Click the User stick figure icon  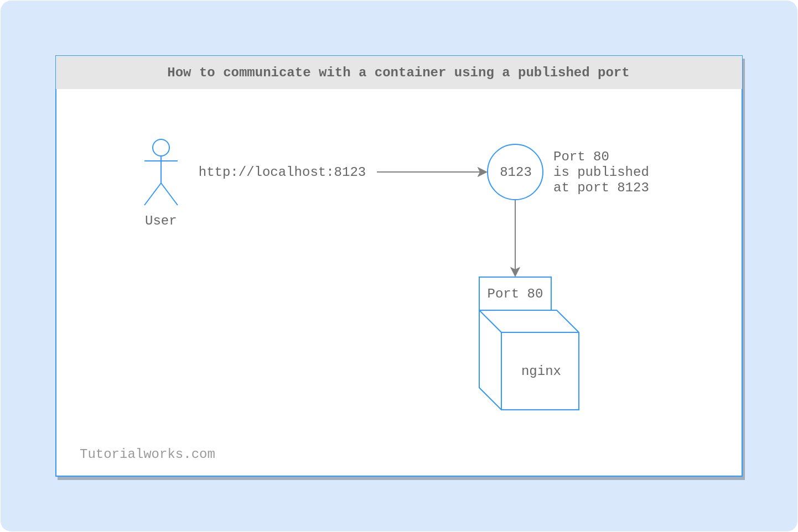(161, 172)
